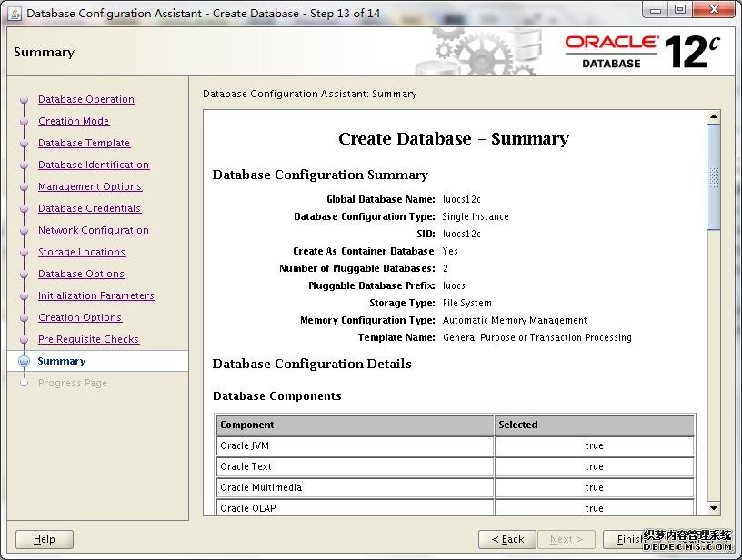Open the Network Configuration step

point(94,231)
